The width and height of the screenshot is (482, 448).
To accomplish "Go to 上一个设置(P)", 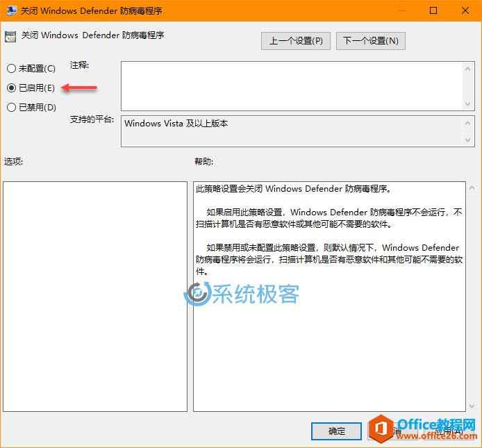I will (x=296, y=41).
